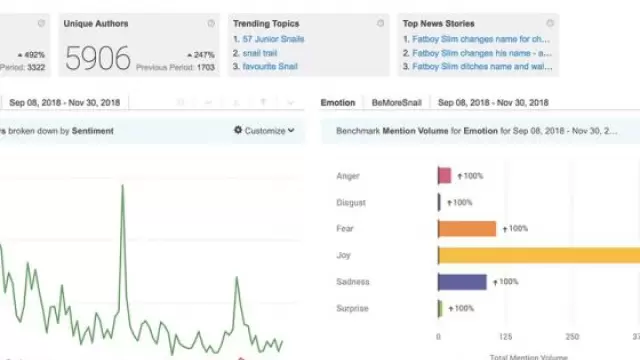Click 'Previous Period: 1703' text

coord(176,67)
